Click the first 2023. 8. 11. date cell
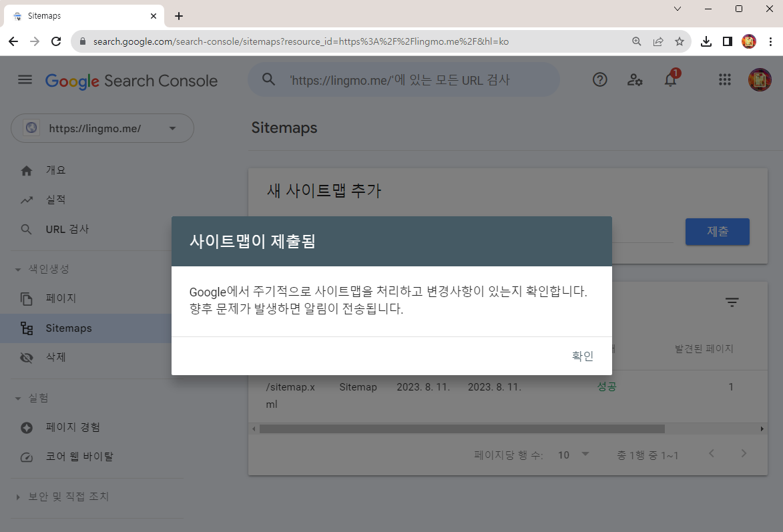This screenshot has height=532, width=783. 423,387
